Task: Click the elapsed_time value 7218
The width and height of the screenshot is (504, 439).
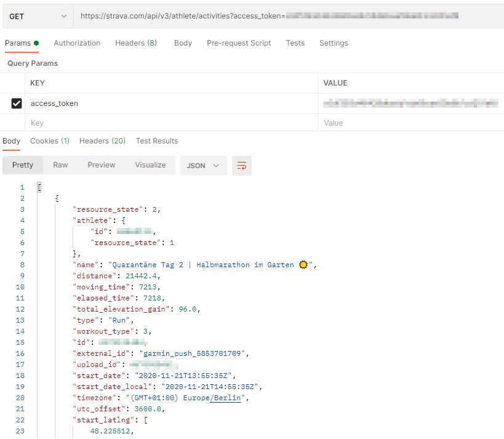Action: point(152,298)
